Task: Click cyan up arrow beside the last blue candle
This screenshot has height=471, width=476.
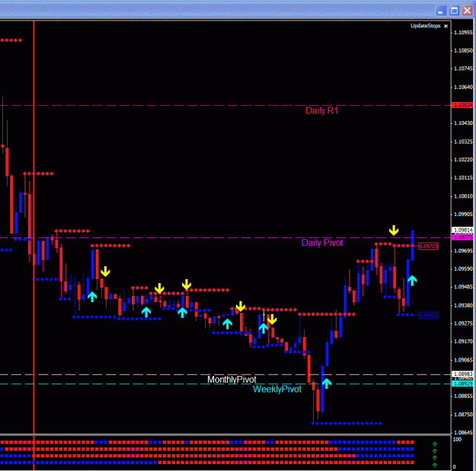Action: 412,281
